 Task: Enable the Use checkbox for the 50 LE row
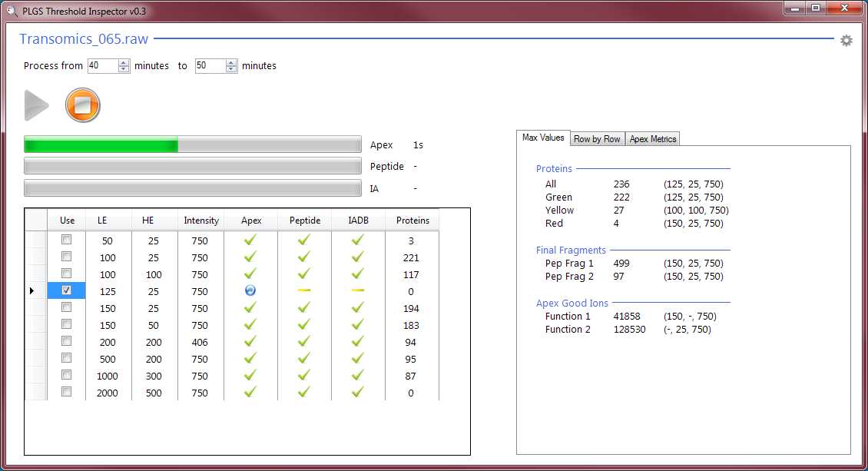pos(66,240)
